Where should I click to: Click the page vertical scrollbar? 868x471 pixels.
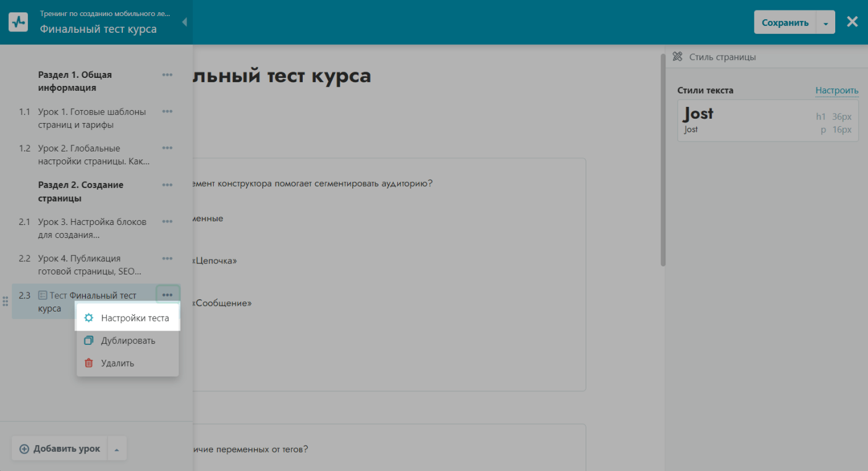coord(663,159)
